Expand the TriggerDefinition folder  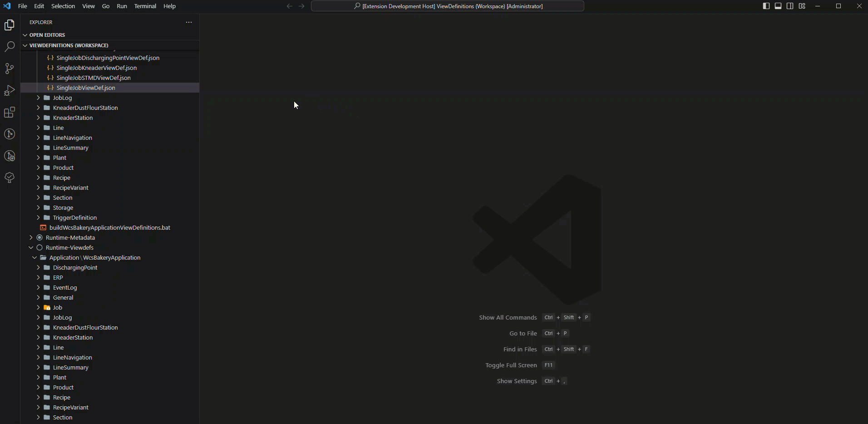(x=74, y=217)
